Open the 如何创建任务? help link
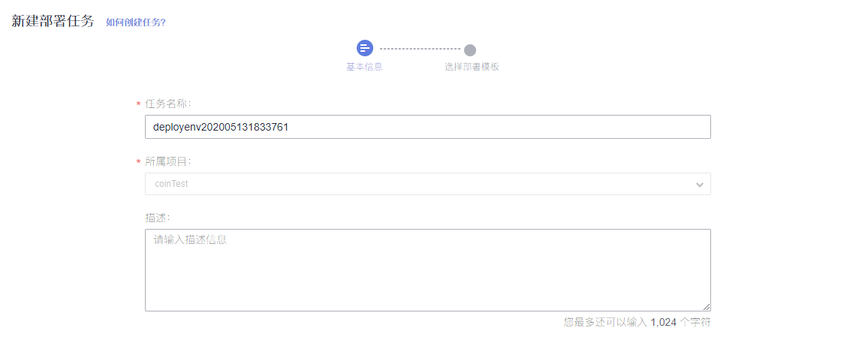 point(136,23)
